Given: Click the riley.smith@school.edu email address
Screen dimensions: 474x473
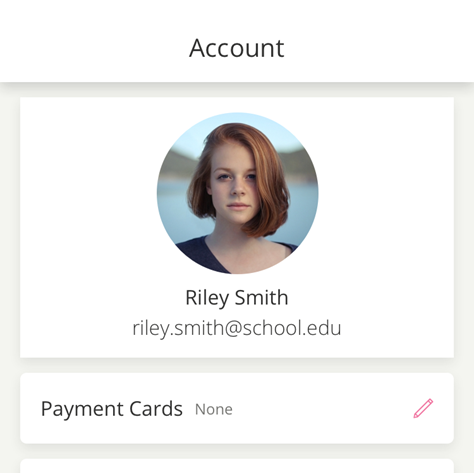Looking at the screenshot, I should 237,328.
